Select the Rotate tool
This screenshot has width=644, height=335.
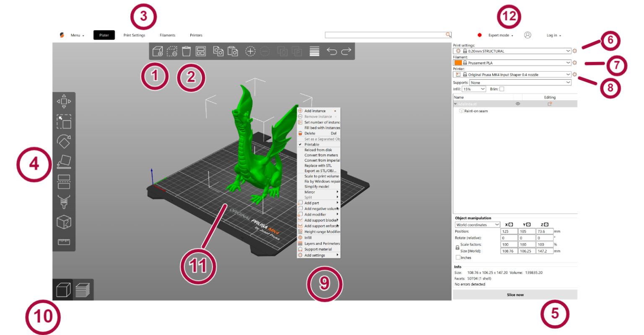pos(64,142)
